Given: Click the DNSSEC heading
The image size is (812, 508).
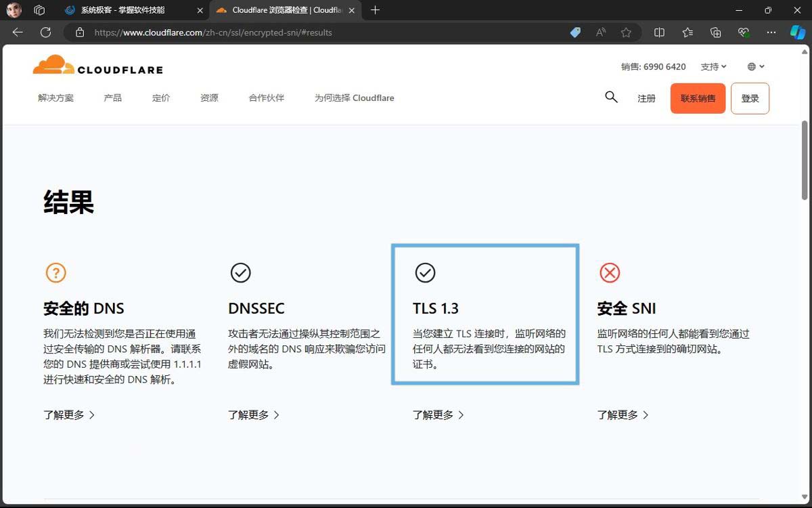Looking at the screenshot, I should pyautogui.click(x=256, y=309).
